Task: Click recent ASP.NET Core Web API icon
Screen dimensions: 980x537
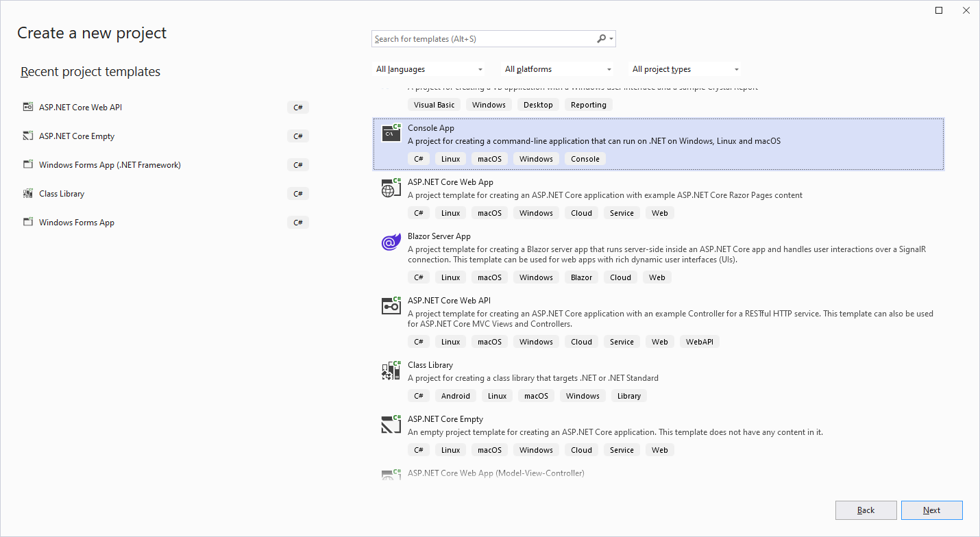Action: (x=27, y=107)
